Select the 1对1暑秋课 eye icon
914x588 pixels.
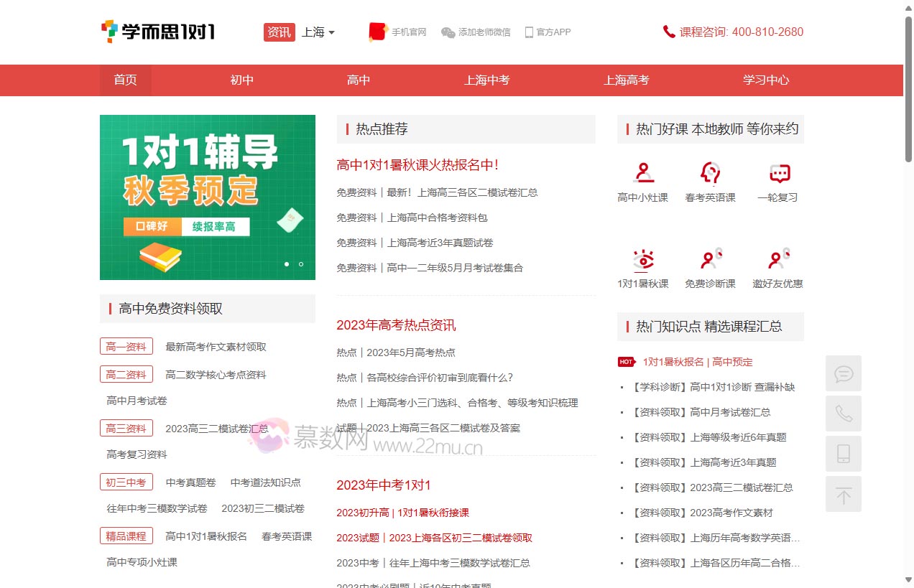click(x=643, y=259)
